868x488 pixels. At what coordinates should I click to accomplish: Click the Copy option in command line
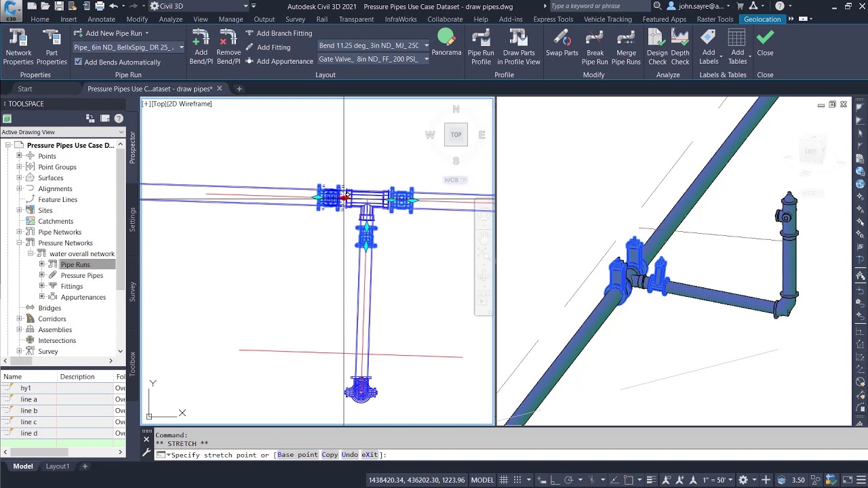(330, 455)
